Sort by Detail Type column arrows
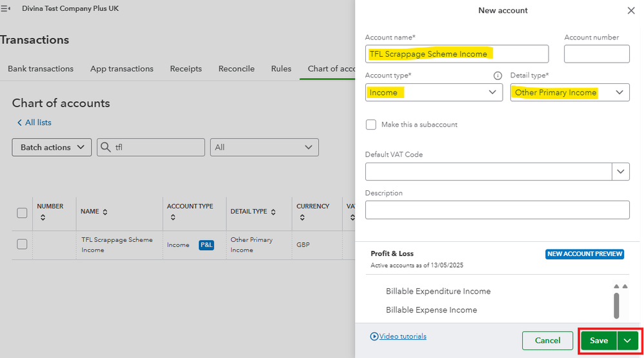The image size is (644, 358). pyautogui.click(x=273, y=212)
